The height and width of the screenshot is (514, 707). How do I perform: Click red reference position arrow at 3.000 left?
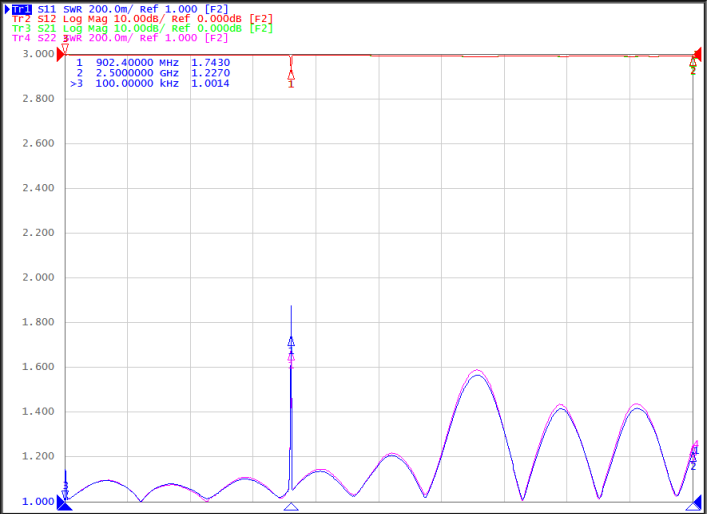(x=61, y=55)
